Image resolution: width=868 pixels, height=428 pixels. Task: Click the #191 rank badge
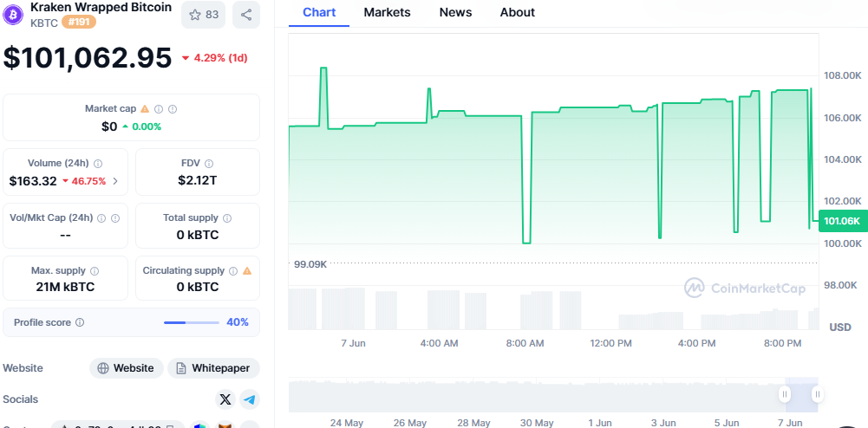pyautogui.click(x=79, y=23)
